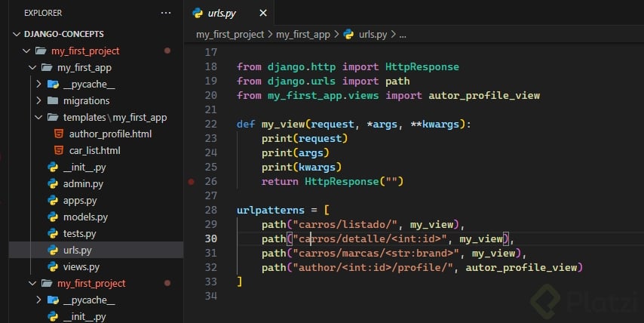Click "print(kwargs)" on line 25
The width and height of the screenshot is (644, 323).
click(x=302, y=168)
